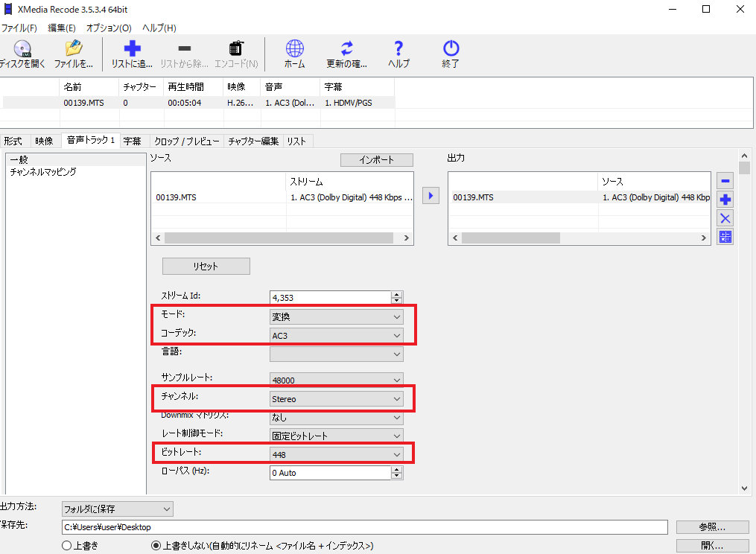Viewport: 756px width, 554px height.
Task: Select 上書き overwrite radio button
Action: coord(66,546)
